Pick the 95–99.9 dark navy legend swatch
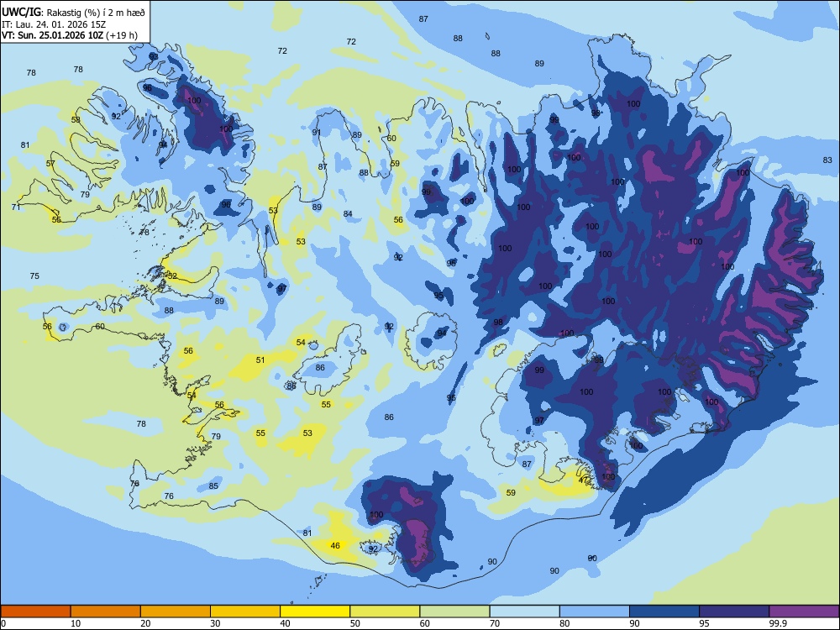Image resolution: width=840 pixels, height=630 pixels. [734, 612]
